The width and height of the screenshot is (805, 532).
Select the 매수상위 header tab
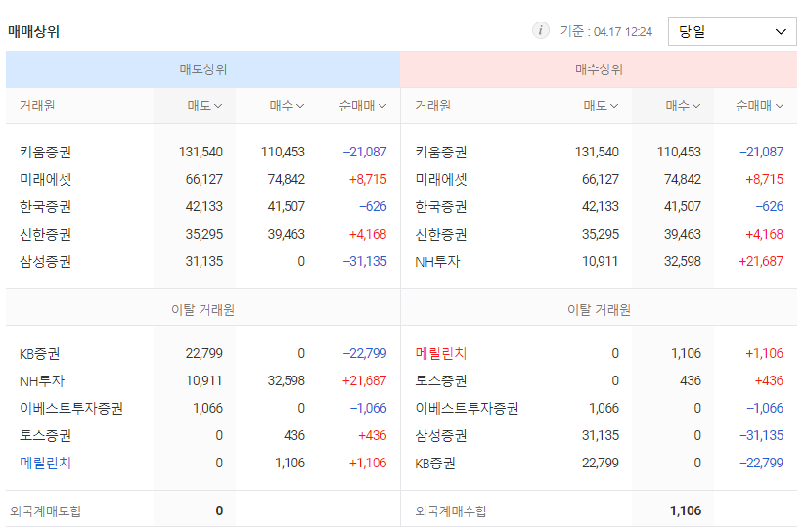599,69
